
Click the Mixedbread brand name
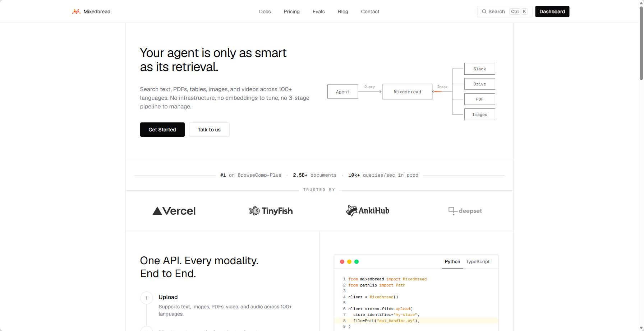[97, 11]
